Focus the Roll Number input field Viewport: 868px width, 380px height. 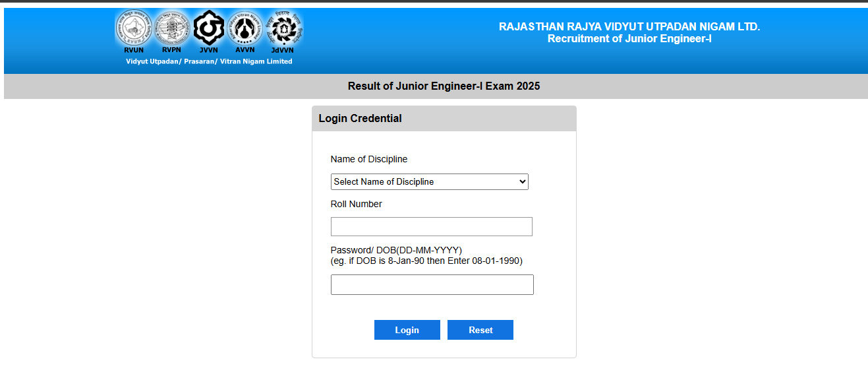pyautogui.click(x=431, y=227)
